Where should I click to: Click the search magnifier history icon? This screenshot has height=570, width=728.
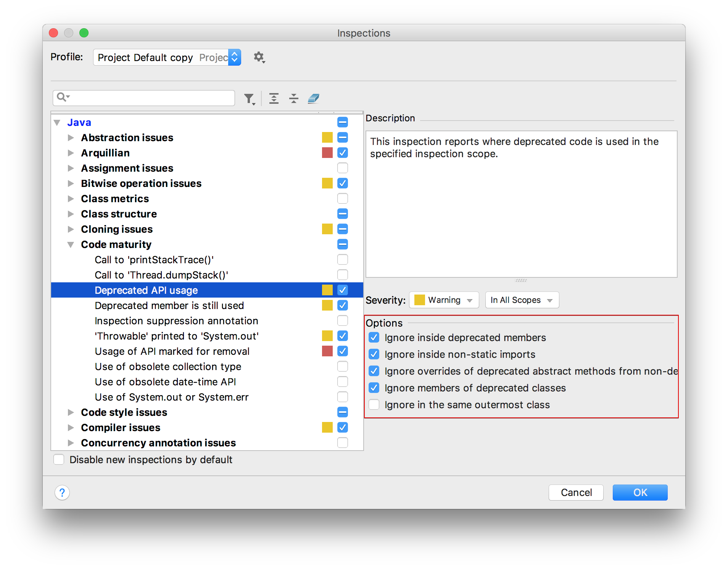(x=63, y=97)
